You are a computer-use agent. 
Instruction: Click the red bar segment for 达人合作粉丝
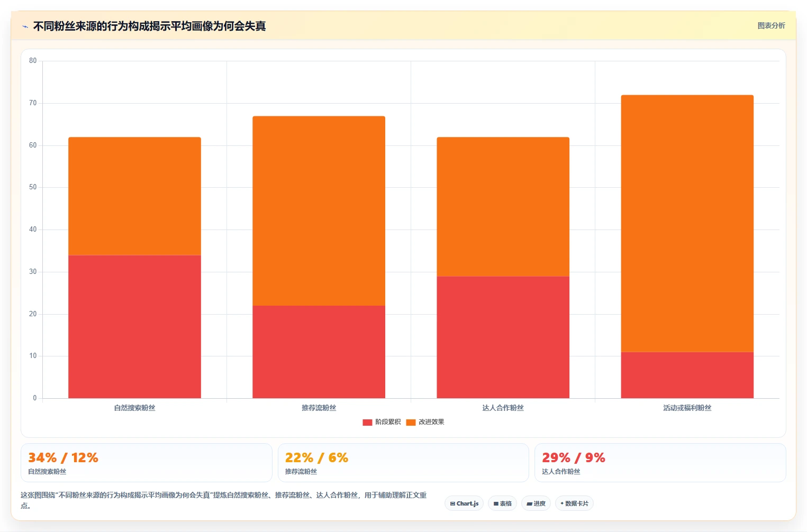[x=503, y=337]
